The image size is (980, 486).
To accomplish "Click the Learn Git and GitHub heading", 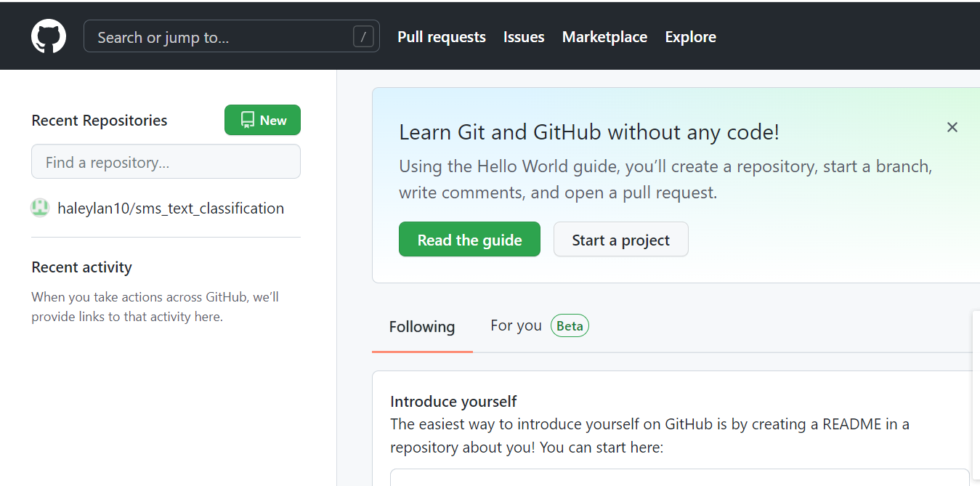I will coord(588,132).
